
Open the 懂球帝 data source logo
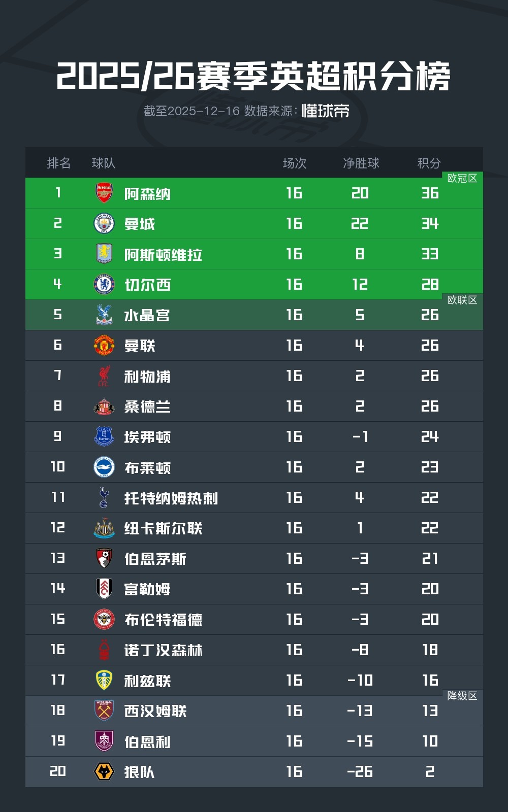[326, 111]
